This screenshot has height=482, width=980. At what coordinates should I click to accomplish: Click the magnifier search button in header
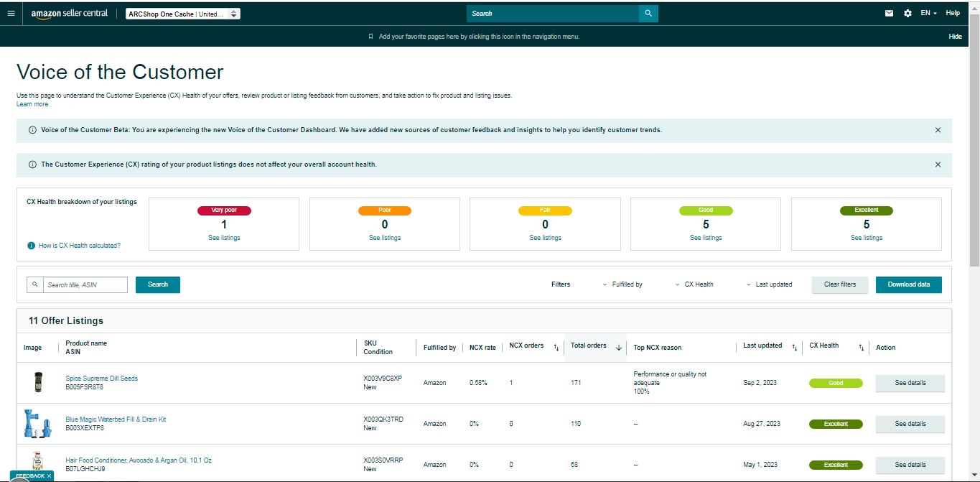(x=648, y=14)
